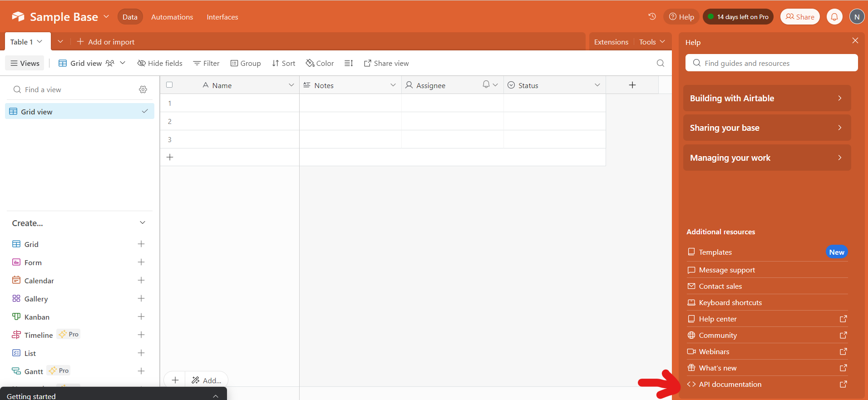This screenshot has height=400, width=868.
Task: Click plus next to Calendar create option
Action: click(141, 280)
